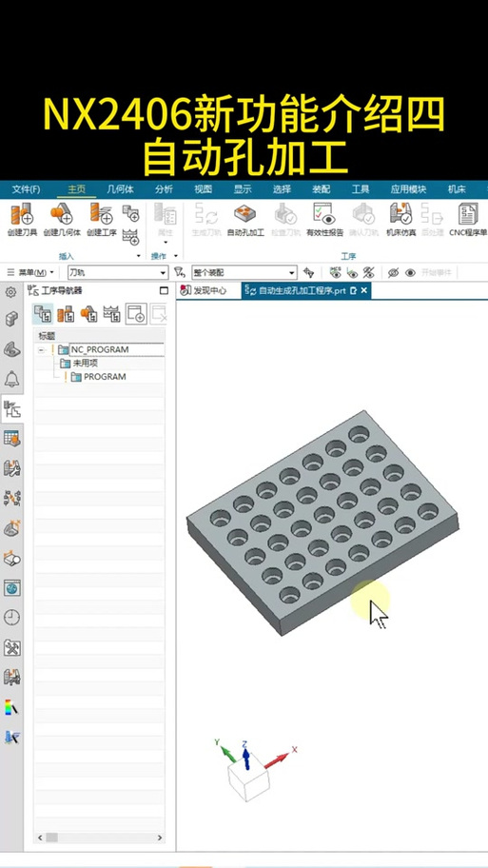Open the settings gear in resource bar
This screenshot has width=488, height=868.
click(10, 292)
